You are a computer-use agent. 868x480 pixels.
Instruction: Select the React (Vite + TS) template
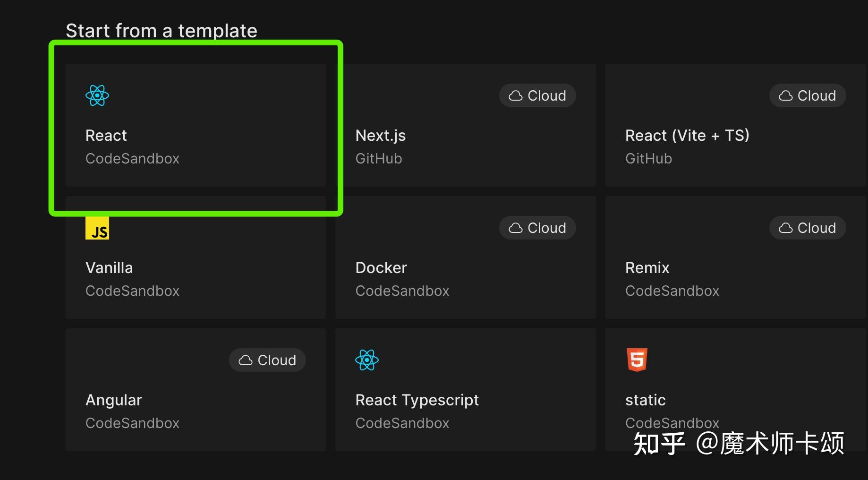735,125
